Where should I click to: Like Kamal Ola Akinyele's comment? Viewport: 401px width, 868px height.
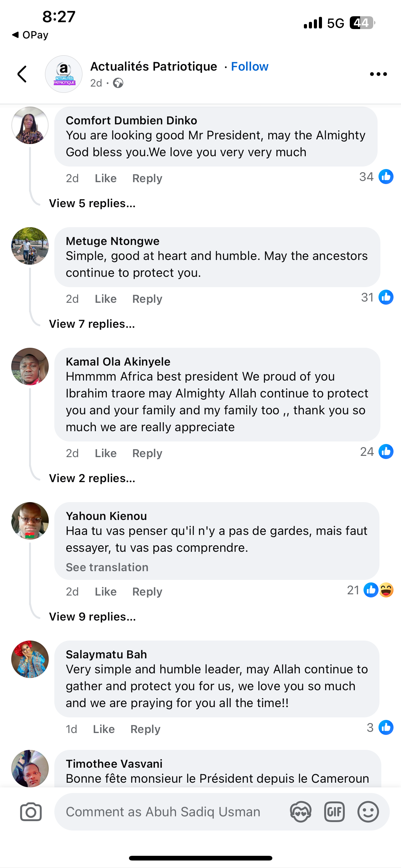click(x=105, y=453)
